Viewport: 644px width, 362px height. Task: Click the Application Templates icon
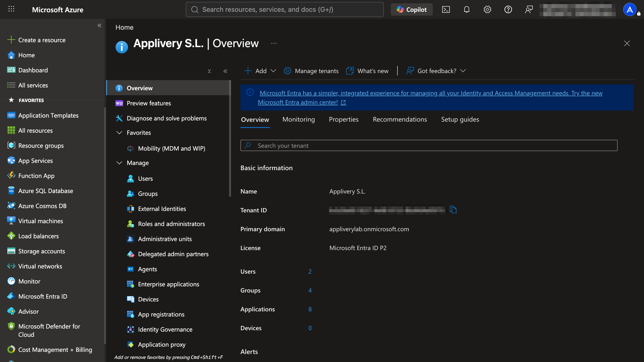(x=11, y=115)
